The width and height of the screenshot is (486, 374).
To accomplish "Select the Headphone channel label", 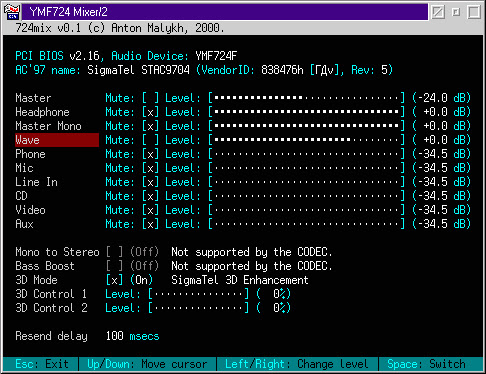I will (x=42, y=112).
